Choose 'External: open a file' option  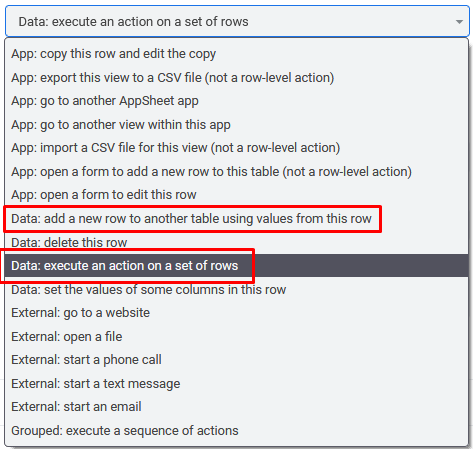coord(236,336)
